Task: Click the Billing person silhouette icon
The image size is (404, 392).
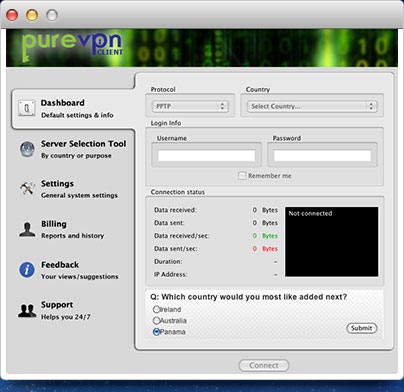Action: 27,229
